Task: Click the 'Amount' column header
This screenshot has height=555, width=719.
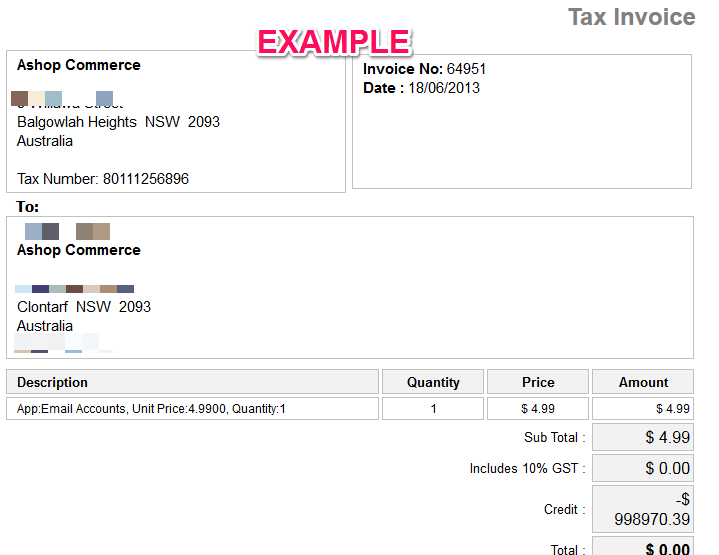Action: point(643,382)
